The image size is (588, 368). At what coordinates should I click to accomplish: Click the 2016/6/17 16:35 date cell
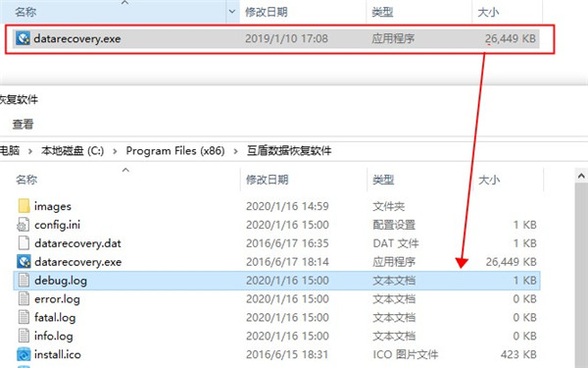tap(287, 243)
